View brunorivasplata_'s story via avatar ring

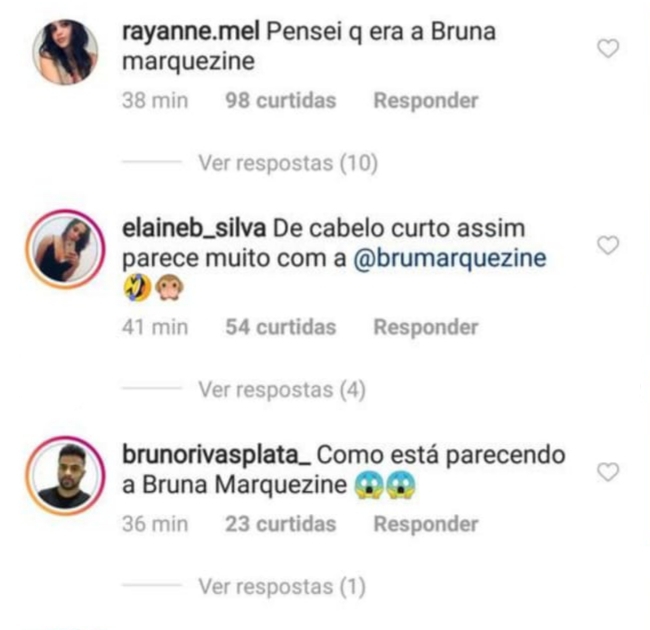click(65, 475)
